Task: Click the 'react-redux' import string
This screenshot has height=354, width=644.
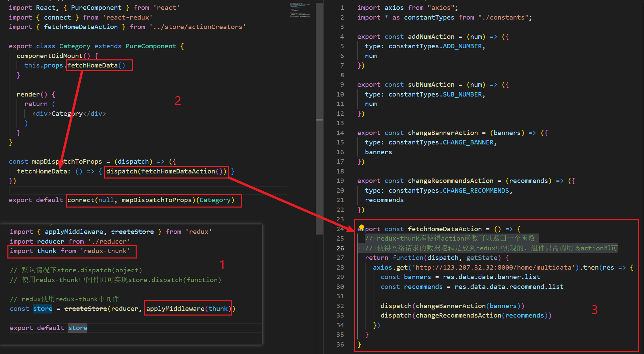Action: coord(128,18)
